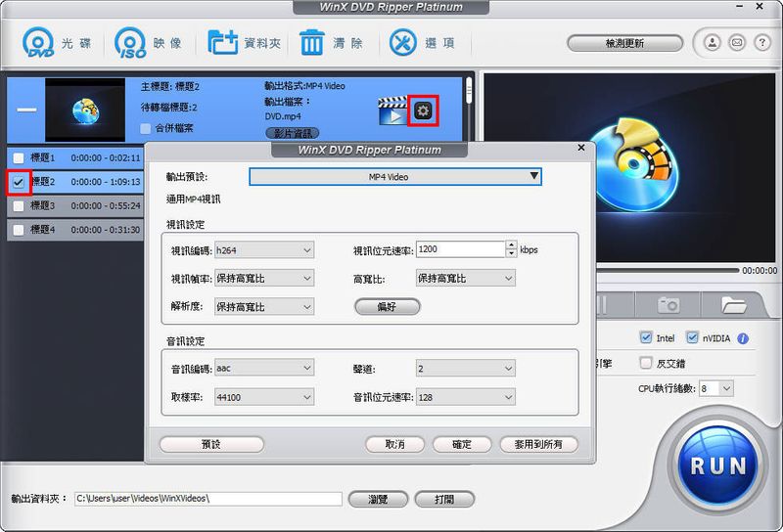Load a DVD disc source
The height and width of the screenshot is (532, 783).
[x=56, y=43]
